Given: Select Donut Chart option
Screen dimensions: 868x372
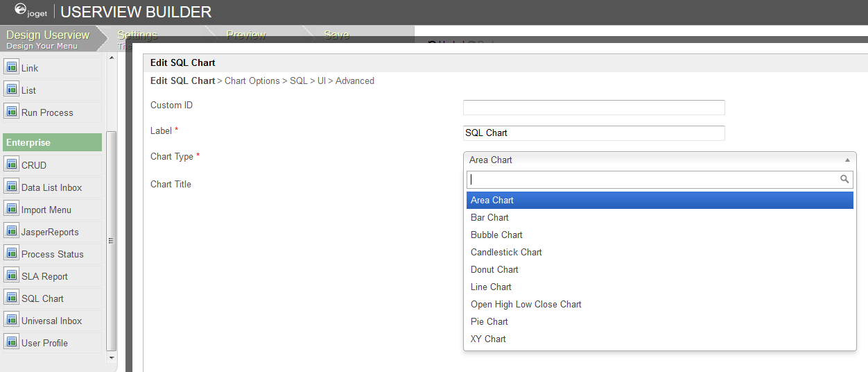Looking at the screenshot, I should point(494,269).
